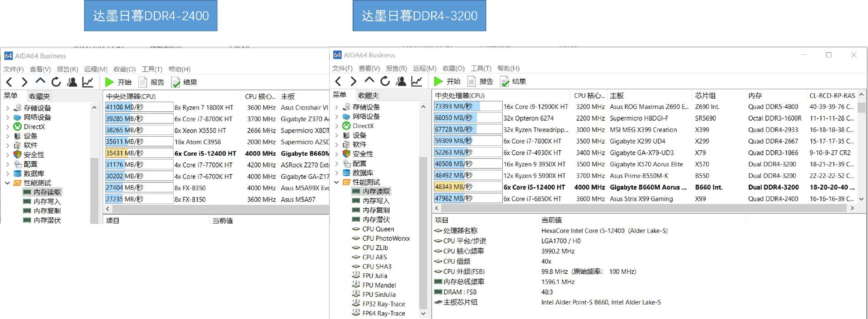The image size is (868, 319).
Task: Open 收藏(O) menu in left window
Action: pos(124,69)
